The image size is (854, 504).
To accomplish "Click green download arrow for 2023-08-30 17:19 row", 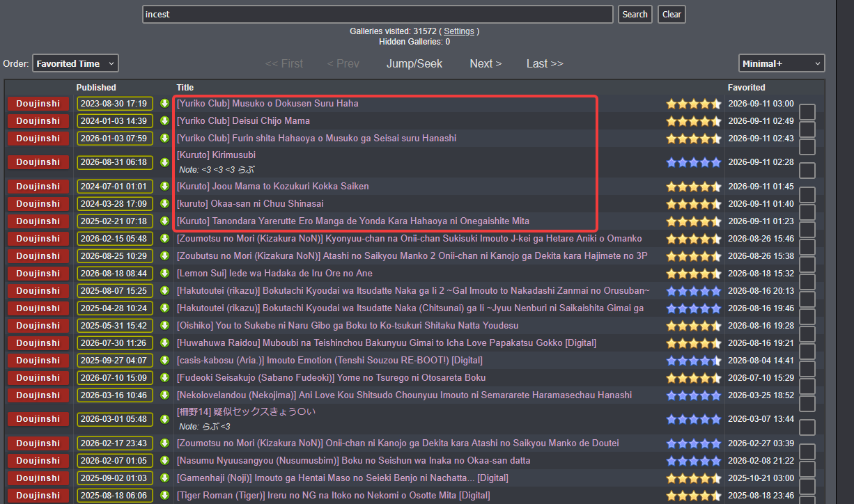I will [164, 104].
